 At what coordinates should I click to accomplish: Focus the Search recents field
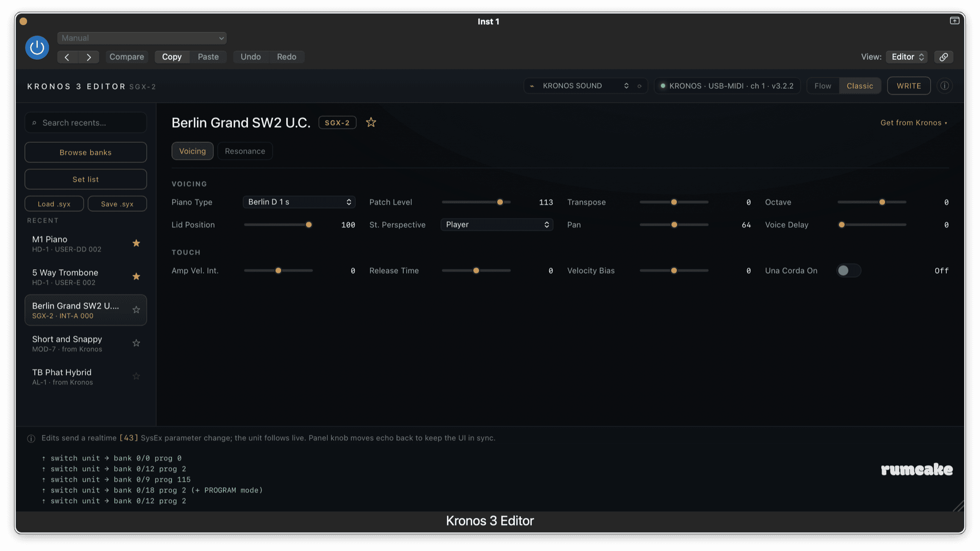pyautogui.click(x=86, y=122)
